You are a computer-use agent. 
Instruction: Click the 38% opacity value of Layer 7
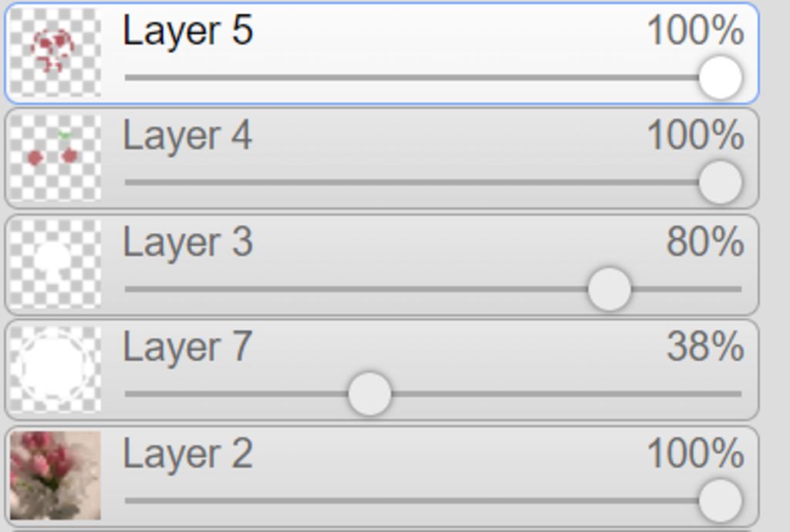coord(704,347)
